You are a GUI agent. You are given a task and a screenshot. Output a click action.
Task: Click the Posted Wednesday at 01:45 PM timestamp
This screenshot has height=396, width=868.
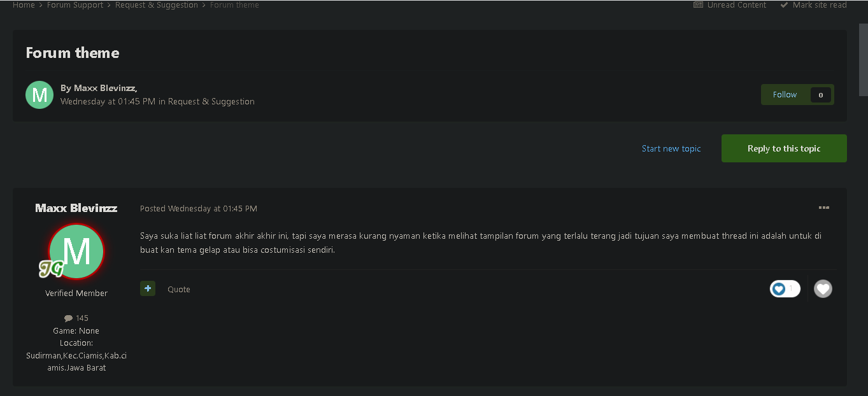pos(199,208)
